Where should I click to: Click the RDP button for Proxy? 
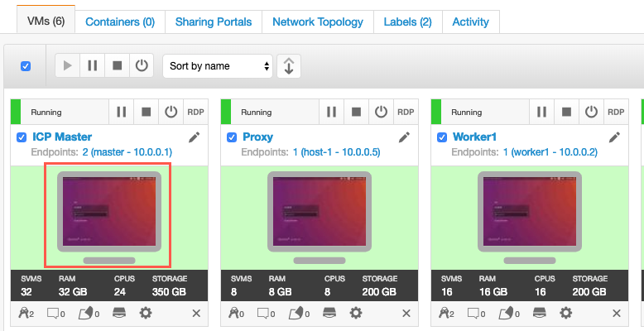[406, 112]
